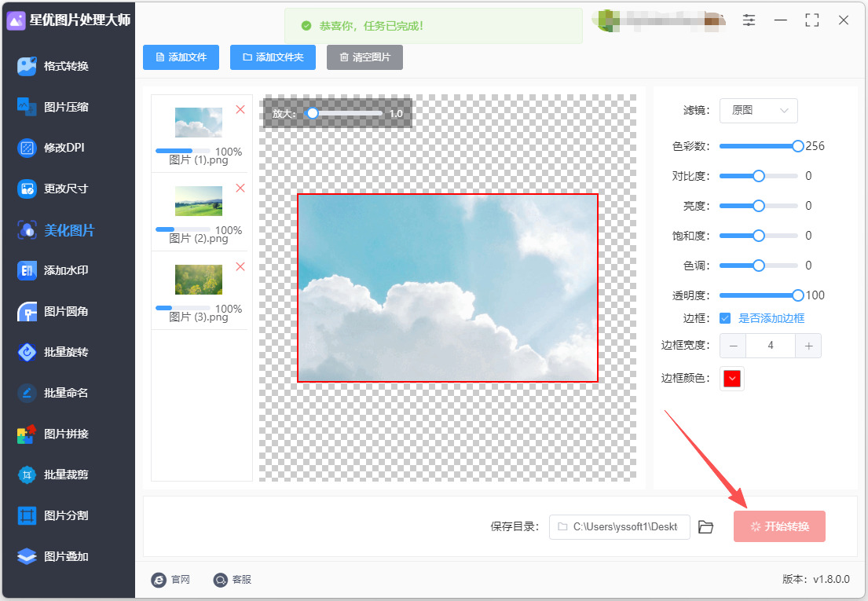868x601 pixels.
Task: Open the 批量命名 batch rename tool
Action: click(53, 393)
